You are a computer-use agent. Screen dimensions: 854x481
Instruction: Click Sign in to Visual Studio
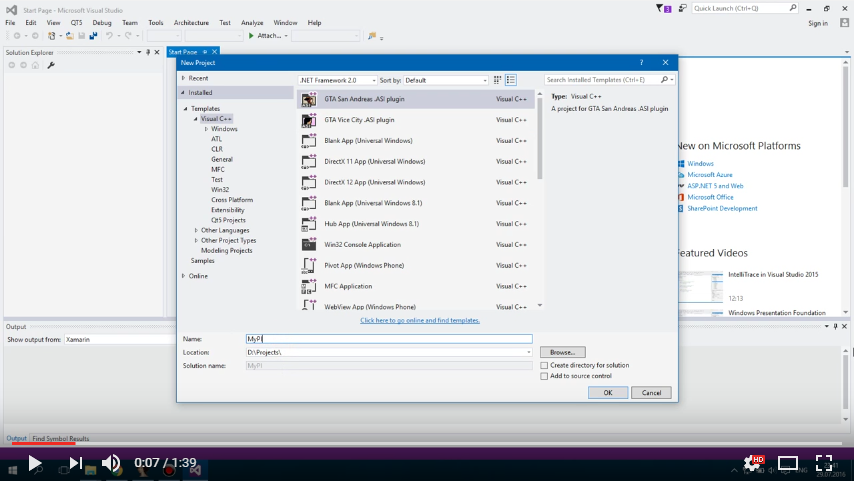pos(818,23)
